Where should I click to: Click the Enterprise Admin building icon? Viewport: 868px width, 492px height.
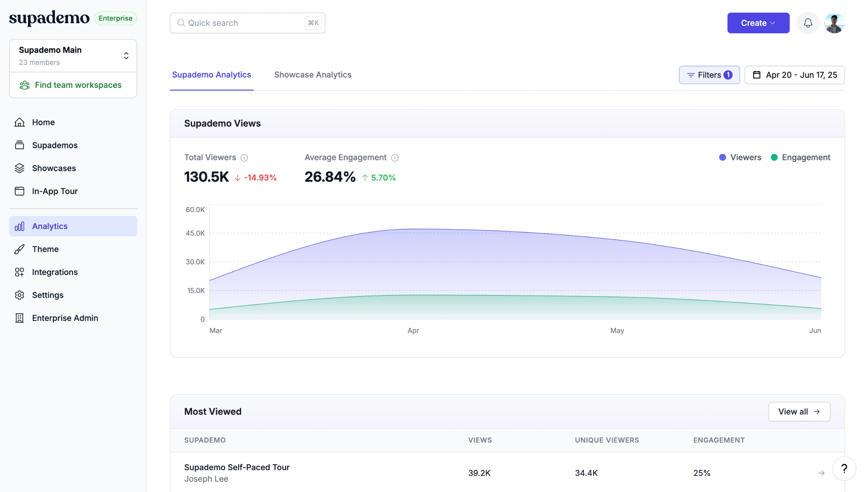coord(19,318)
